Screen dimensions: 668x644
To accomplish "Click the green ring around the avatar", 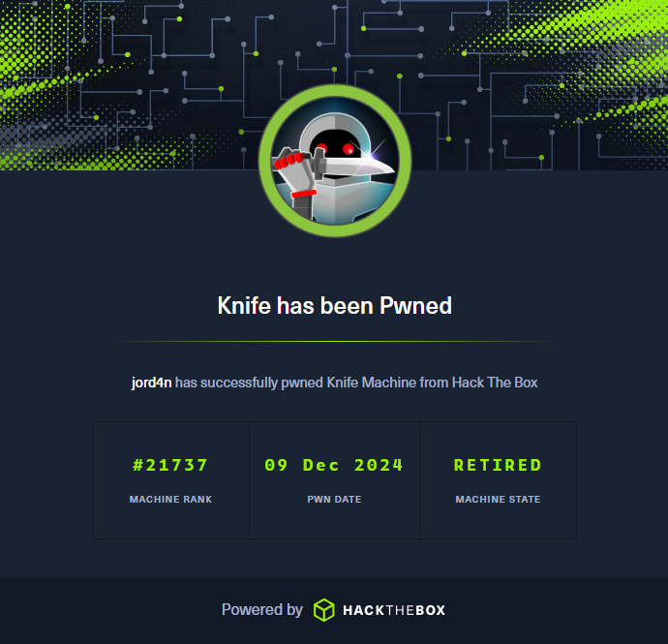I will point(264,161).
